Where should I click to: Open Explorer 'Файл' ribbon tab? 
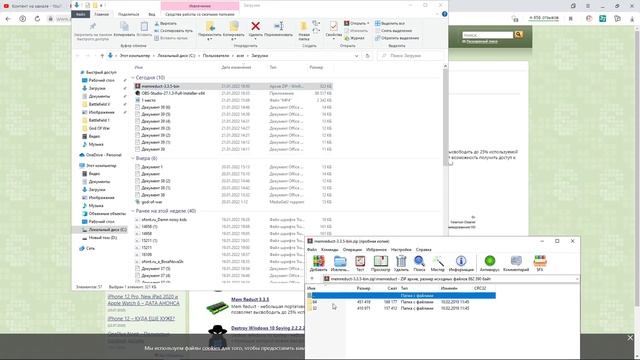point(80,14)
